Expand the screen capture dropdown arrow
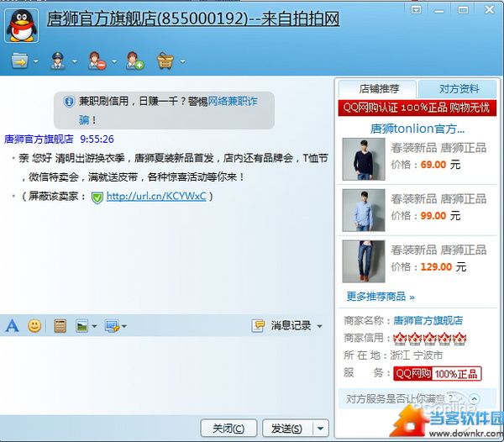This screenshot has width=504, height=442. 124,326
